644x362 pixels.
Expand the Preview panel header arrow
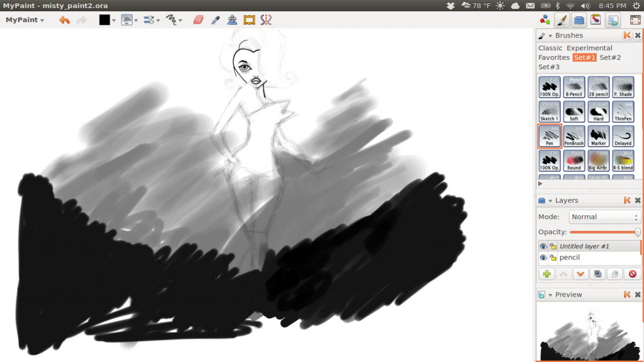point(550,295)
